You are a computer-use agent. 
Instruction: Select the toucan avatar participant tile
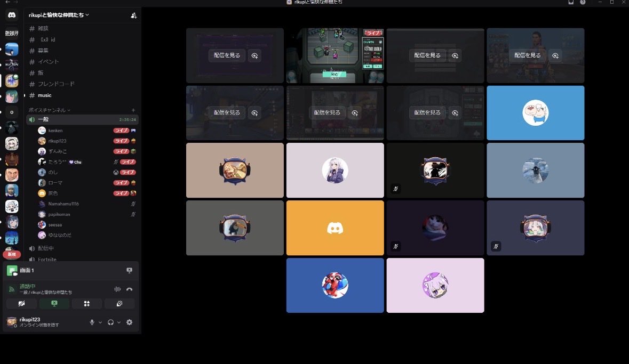click(x=235, y=228)
